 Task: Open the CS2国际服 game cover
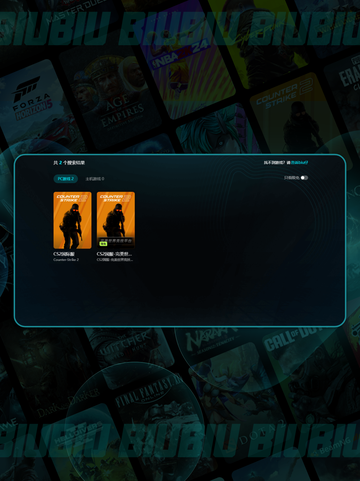[72, 220]
